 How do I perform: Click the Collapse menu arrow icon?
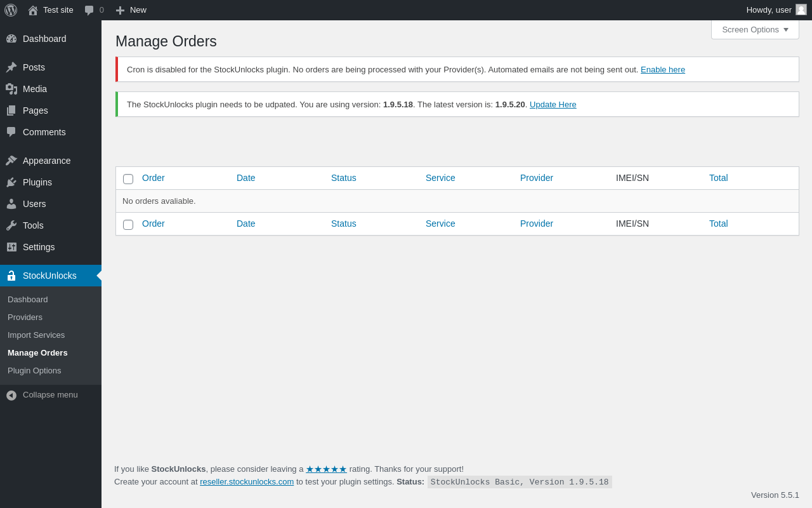click(x=11, y=395)
